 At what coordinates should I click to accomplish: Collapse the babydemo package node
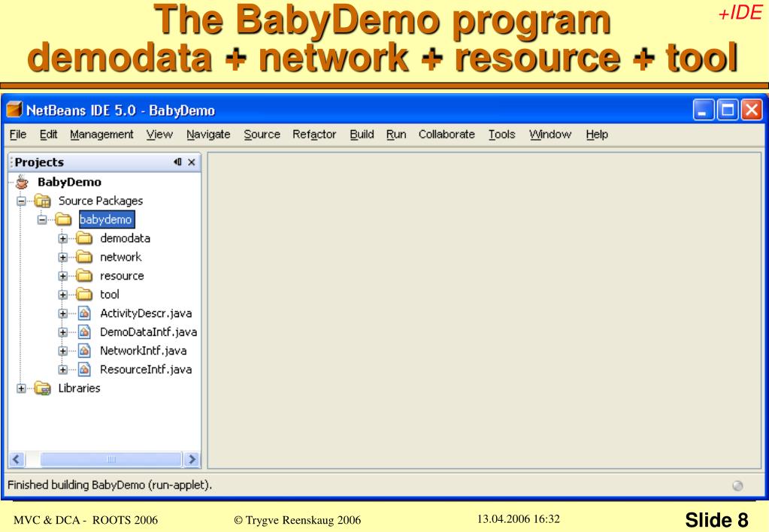pyautogui.click(x=42, y=219)
